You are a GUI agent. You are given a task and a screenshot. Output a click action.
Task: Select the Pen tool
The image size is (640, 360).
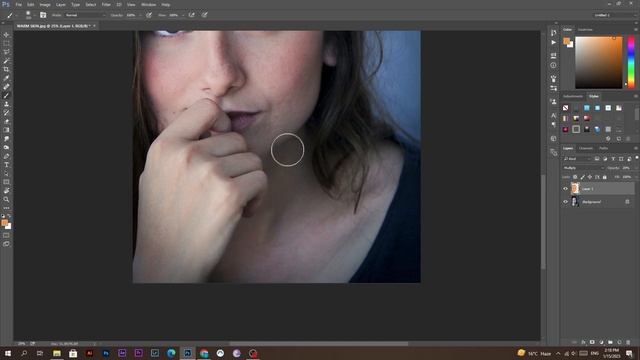coord(6,156)
